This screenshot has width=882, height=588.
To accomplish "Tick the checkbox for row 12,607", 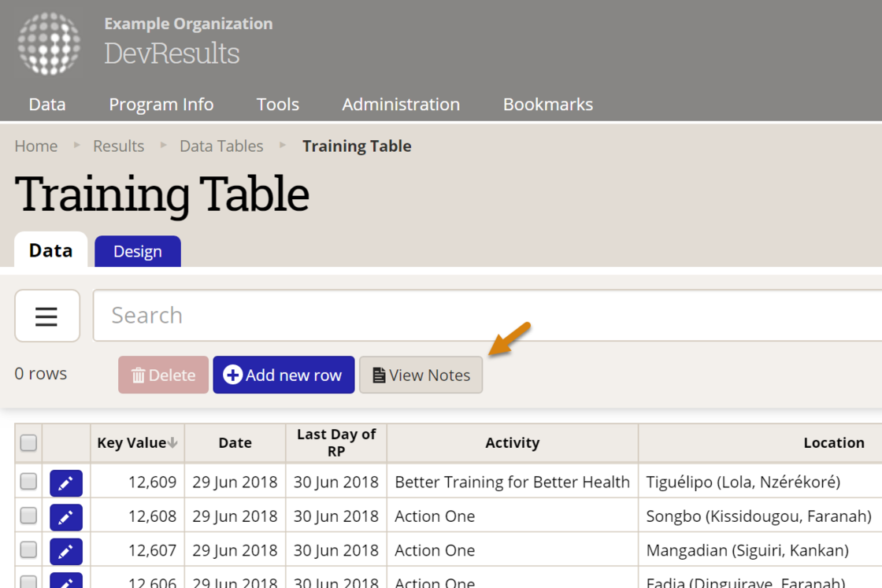I will pyautogui.click(x=28, y=550).
